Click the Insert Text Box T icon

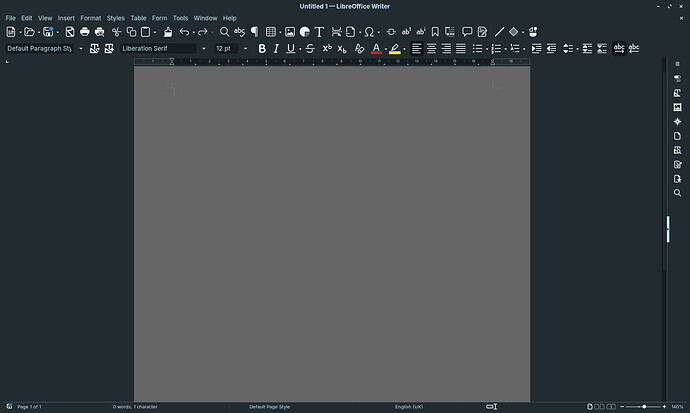[x=319, y=32]
